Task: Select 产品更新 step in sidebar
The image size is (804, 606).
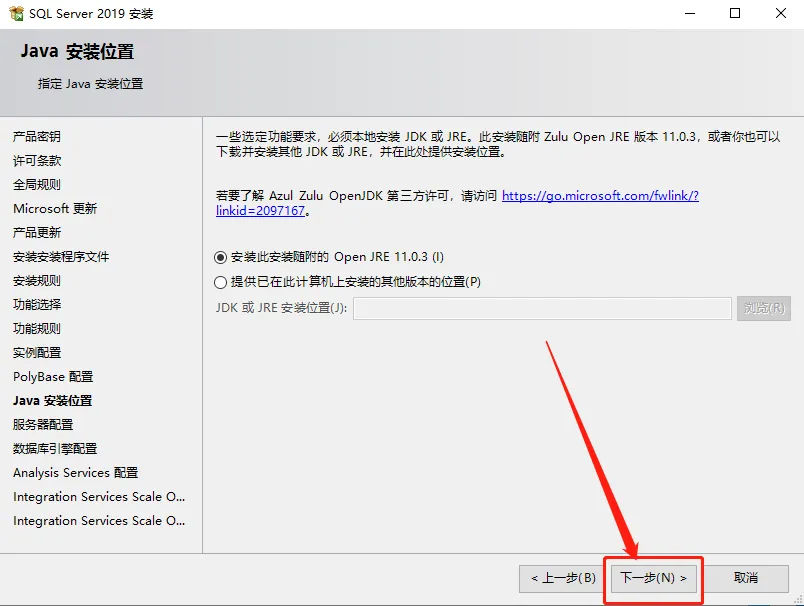Action: pyautogui.click(x=37, y=233)
